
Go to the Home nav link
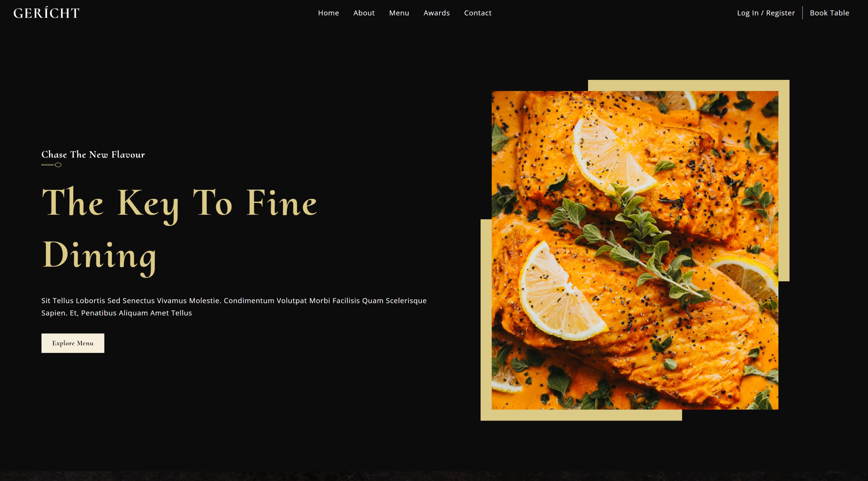pyautogui.click(x=328, y=13)
